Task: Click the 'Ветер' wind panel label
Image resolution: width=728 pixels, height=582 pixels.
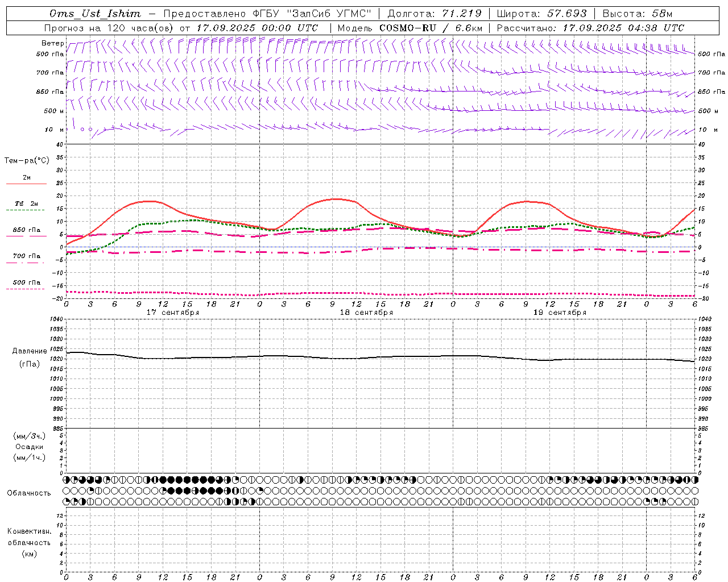Action: (53, 43)
